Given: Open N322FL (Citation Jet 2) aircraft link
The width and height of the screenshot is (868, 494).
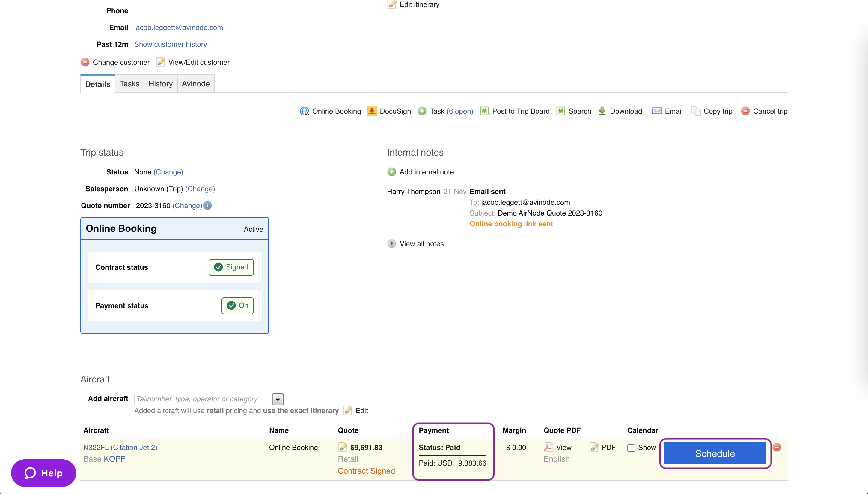Looking at the screenshot, I should point(120,448).
